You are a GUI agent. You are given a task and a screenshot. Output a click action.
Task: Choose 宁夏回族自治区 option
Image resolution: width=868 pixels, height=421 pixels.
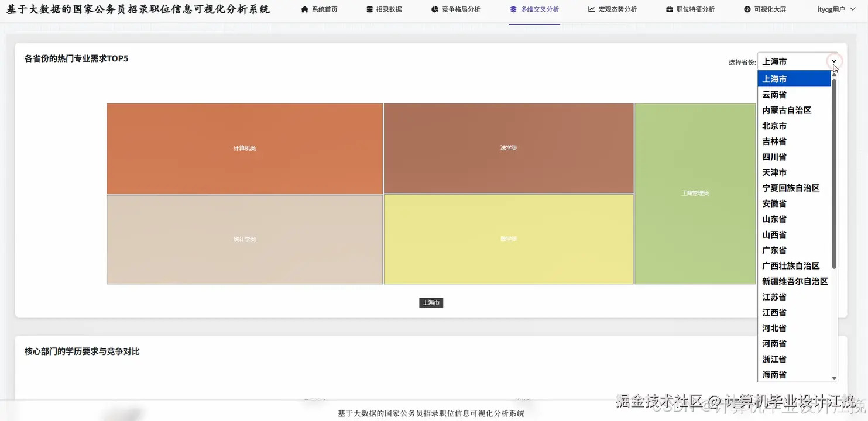coord(794,188)
